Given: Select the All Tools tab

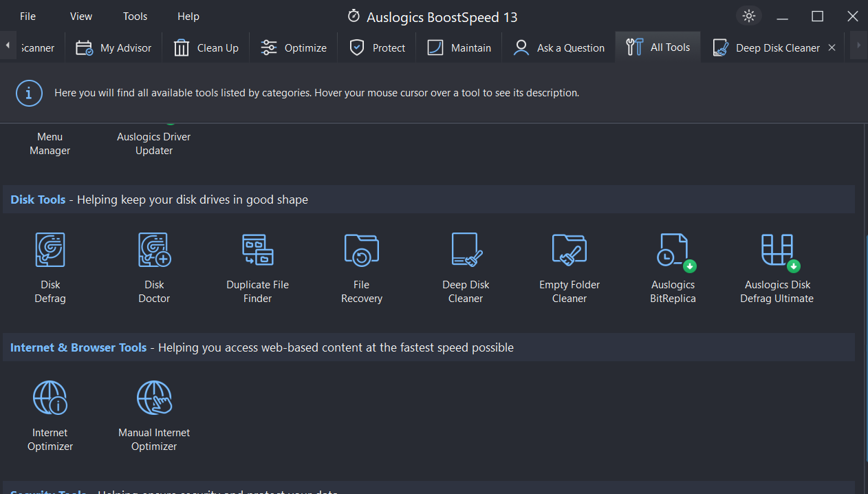Looking at the screenshot, I should [x=658, y=47].
